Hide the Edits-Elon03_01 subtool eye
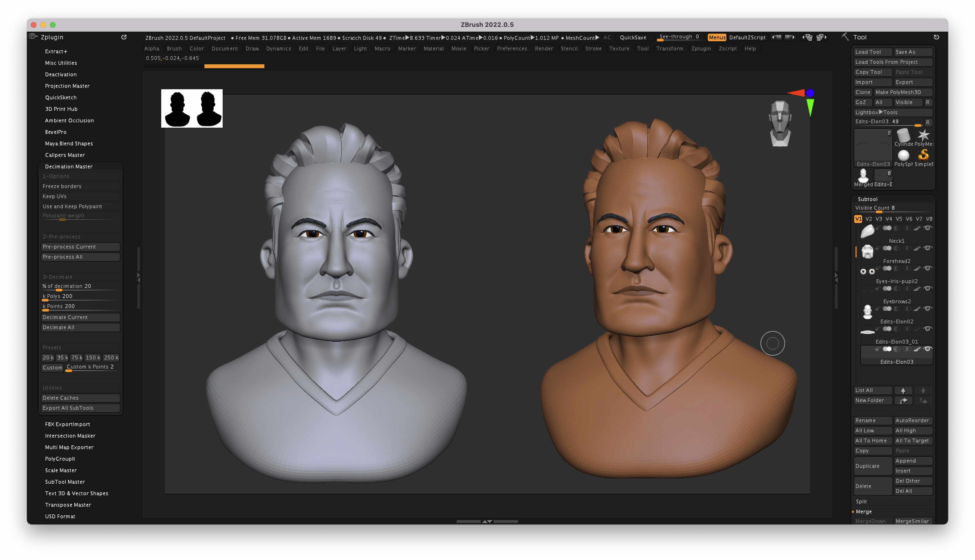The width and height of the screenshot is (975, 560). 927,329
